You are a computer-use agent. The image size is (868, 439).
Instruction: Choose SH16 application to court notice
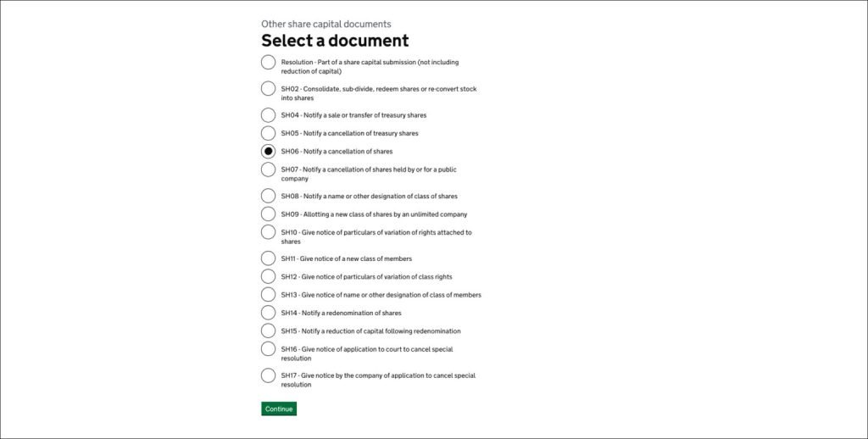268,348
